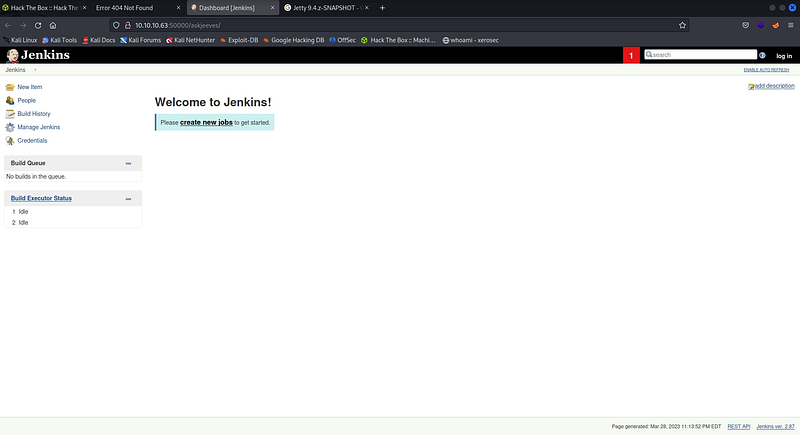Select executor 1 Idle row
The image size is (800, 435).
click(x=72, y=212)
